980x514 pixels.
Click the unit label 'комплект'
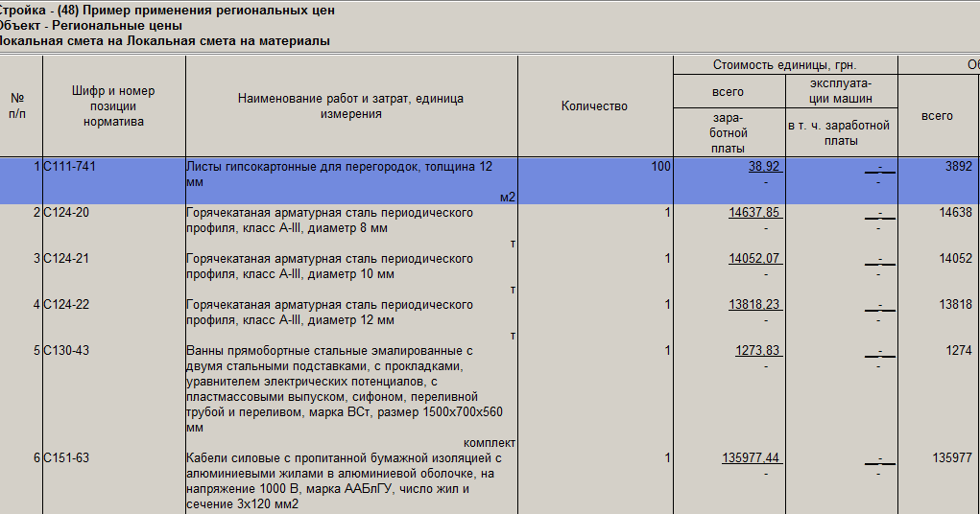pyautogui.click(x=490, y=443)
